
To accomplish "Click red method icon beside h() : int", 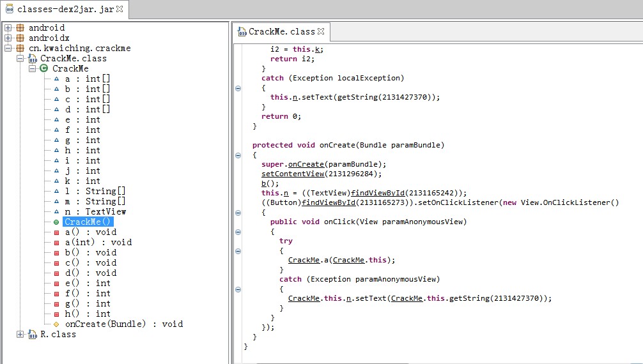I will coord(57,314).
